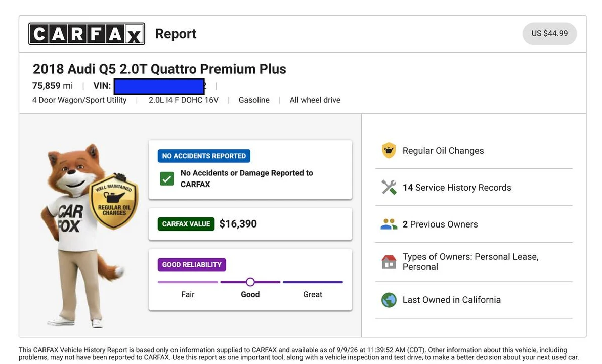Click the GOOD RELIABILITY badge
Screen dimensions: 602x364
tap(192, 264)
